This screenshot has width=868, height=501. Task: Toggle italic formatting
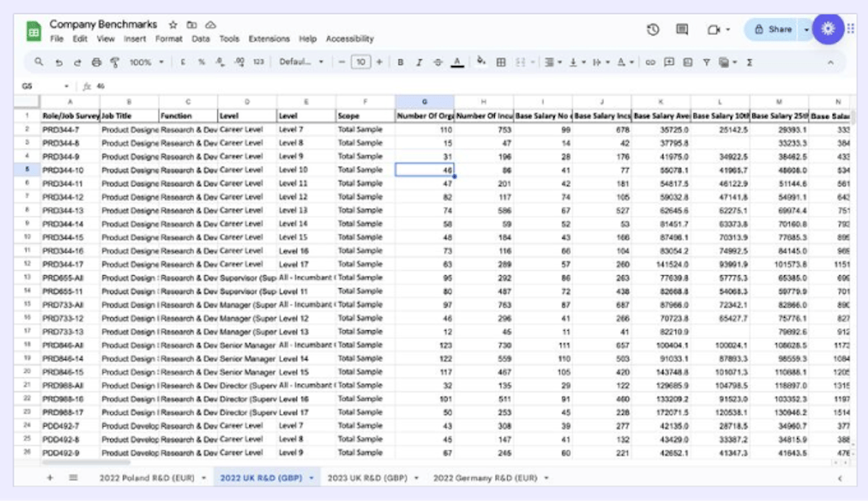click(x=419, y=62)
